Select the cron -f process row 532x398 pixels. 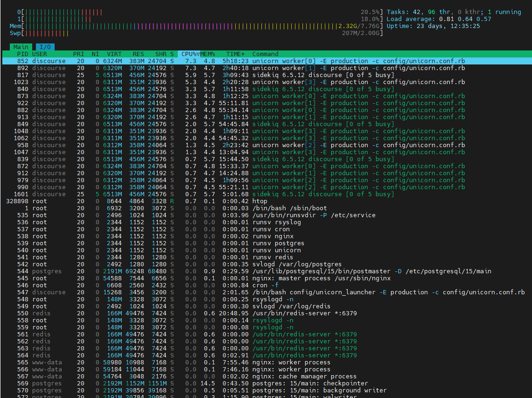click(266, 285)
